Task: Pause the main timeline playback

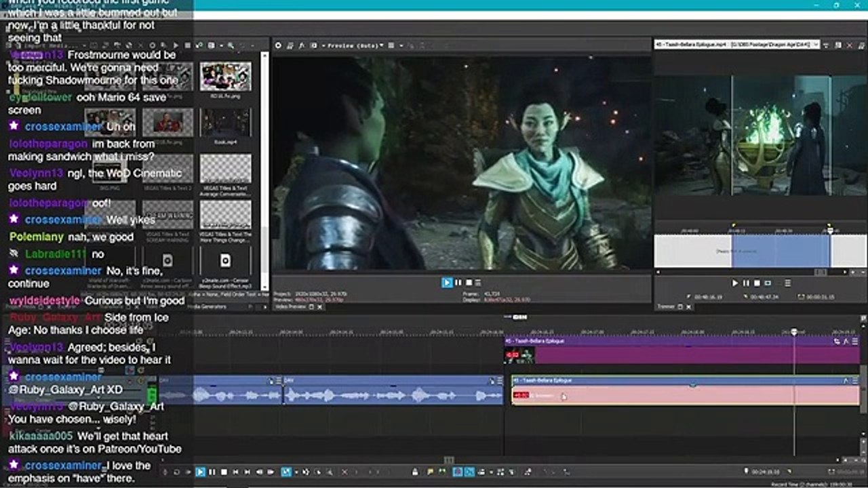Action: tap(212, 472)
